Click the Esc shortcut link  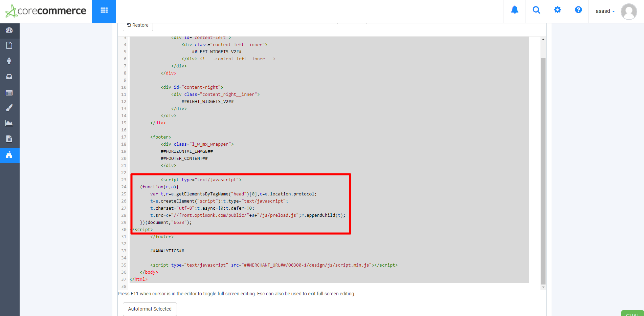tap(261, 294)
